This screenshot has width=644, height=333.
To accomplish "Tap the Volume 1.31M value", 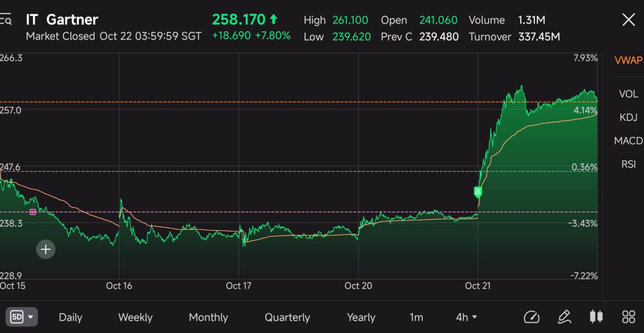I will point(531,20).
